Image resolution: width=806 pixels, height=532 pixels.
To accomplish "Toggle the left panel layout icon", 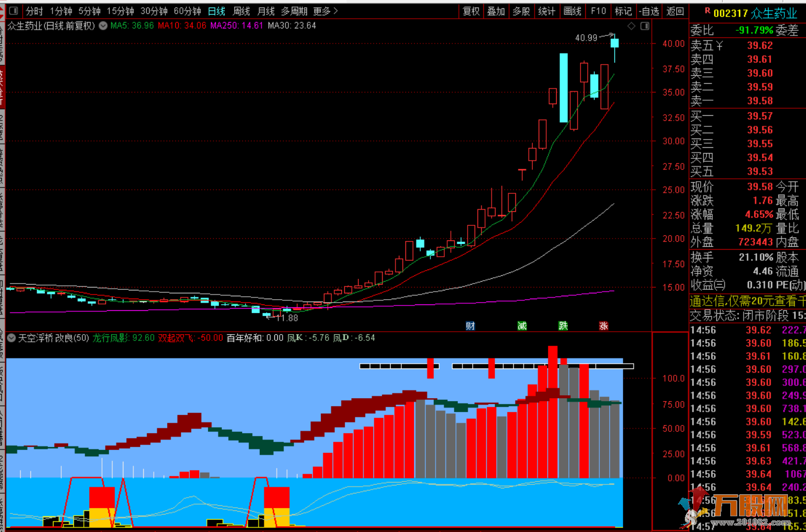I will [13, 11].
